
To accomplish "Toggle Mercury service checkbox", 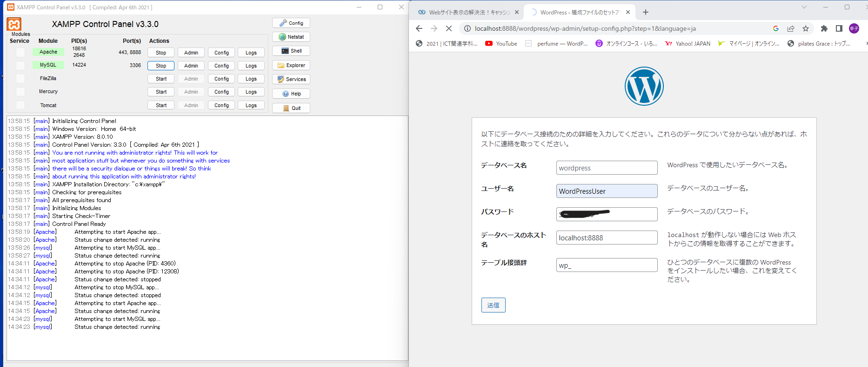I will [20, 92].
